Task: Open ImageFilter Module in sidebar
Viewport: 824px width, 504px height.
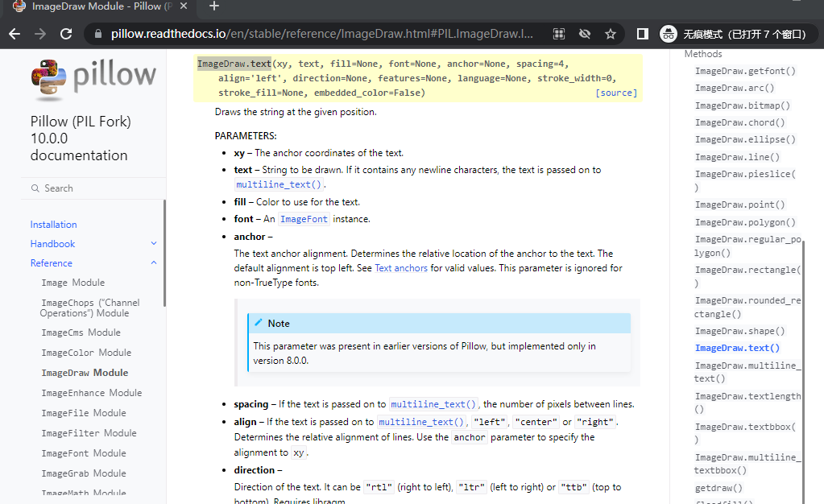Action: (x=89, y=433)
